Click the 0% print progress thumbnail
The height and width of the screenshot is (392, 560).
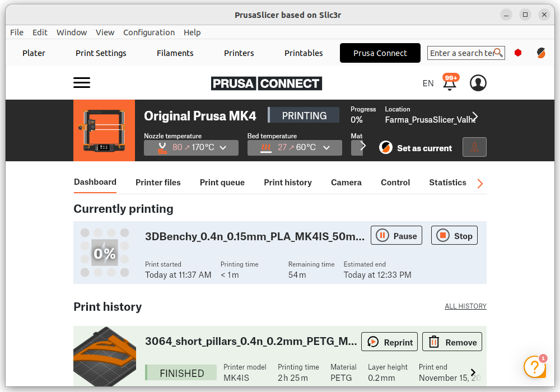(x=105, y=253)
